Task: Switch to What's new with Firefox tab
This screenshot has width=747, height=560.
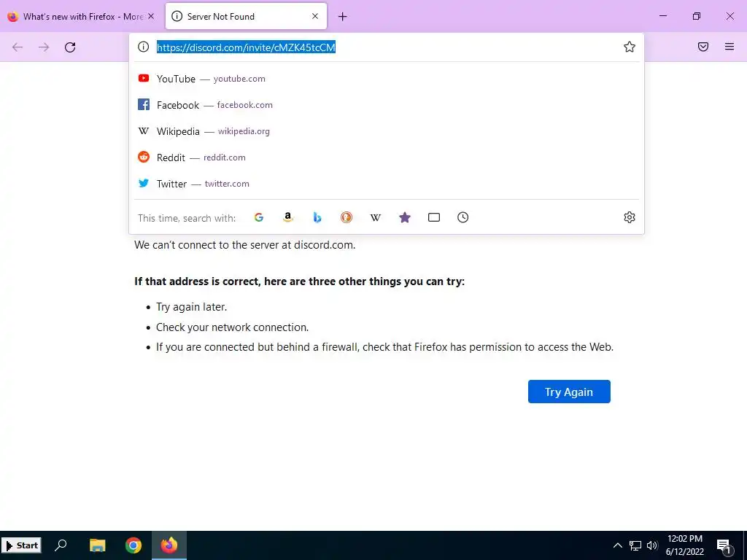Action: 82,17
